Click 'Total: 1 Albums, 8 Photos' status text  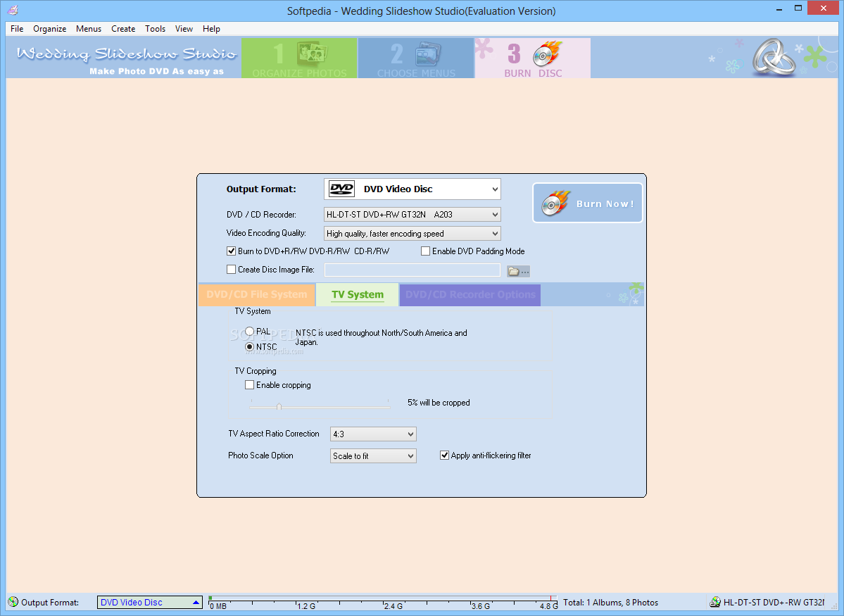[x=610, y=603]
